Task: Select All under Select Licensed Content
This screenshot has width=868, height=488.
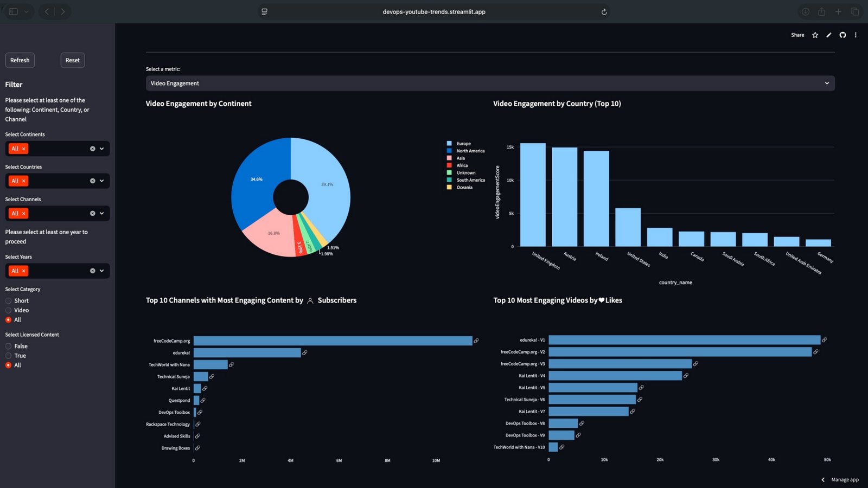Action: click(8, 365)
